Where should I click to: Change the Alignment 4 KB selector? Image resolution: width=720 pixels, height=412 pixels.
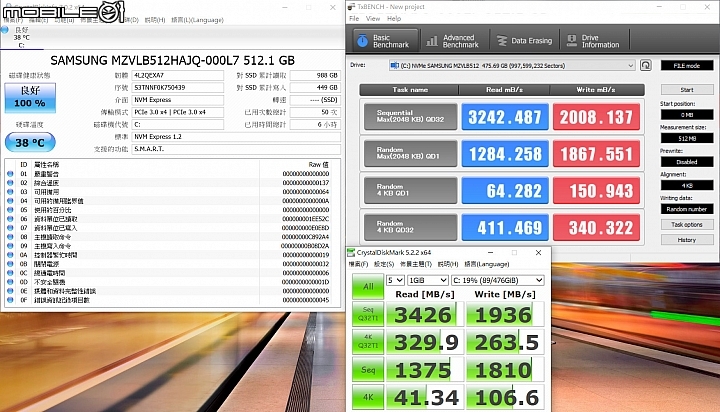point(687,186)
